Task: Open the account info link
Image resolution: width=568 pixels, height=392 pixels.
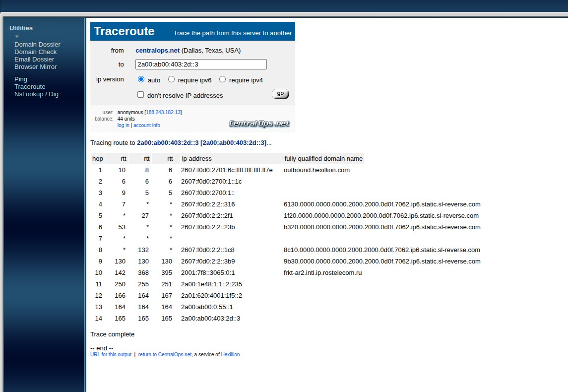Action: tap(147, 126)
